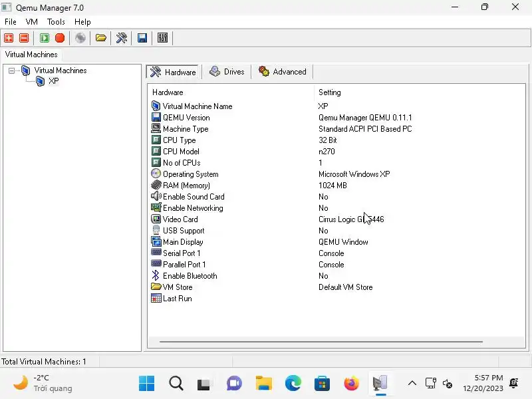This screenshot has height=399, width=532.
Task: Open the File menu
Action: click(x=11, y=22)
